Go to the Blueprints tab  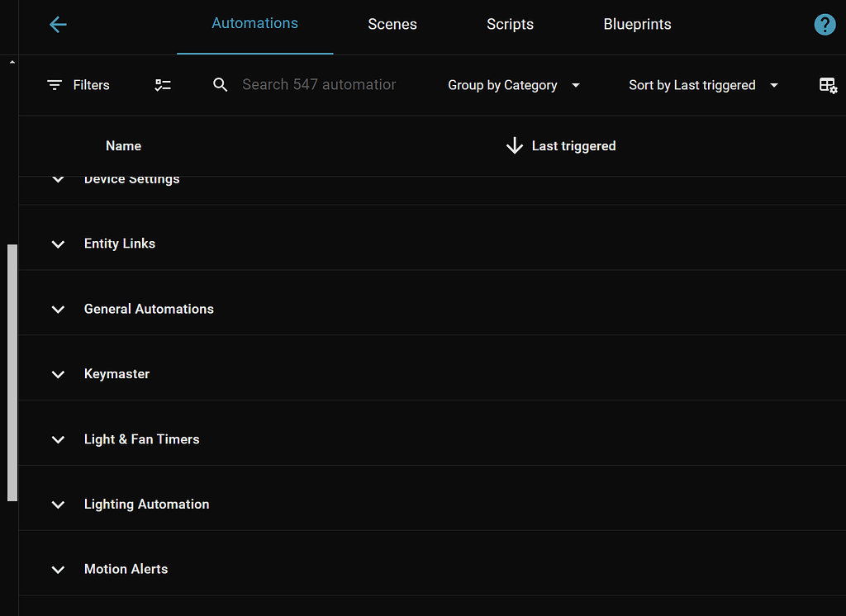click(637, 25)
